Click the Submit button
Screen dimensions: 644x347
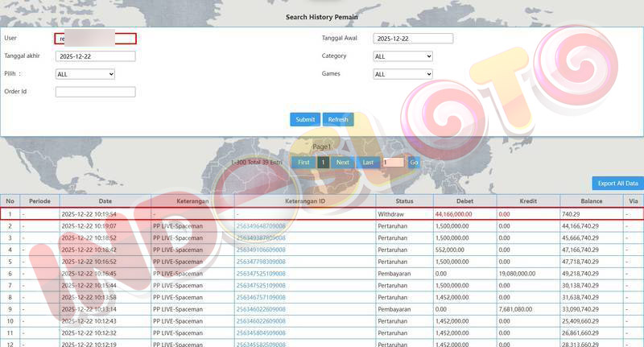[x=305, y=119]
